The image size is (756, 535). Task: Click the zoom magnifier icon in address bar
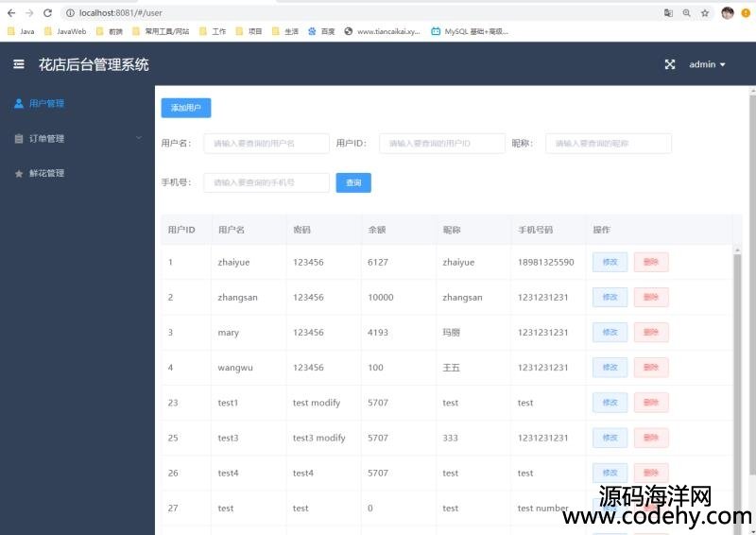[687, 13]
